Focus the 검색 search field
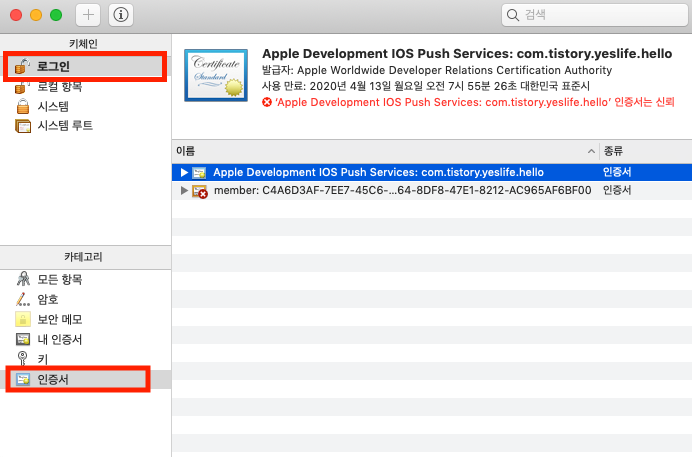 click(595, 15)
